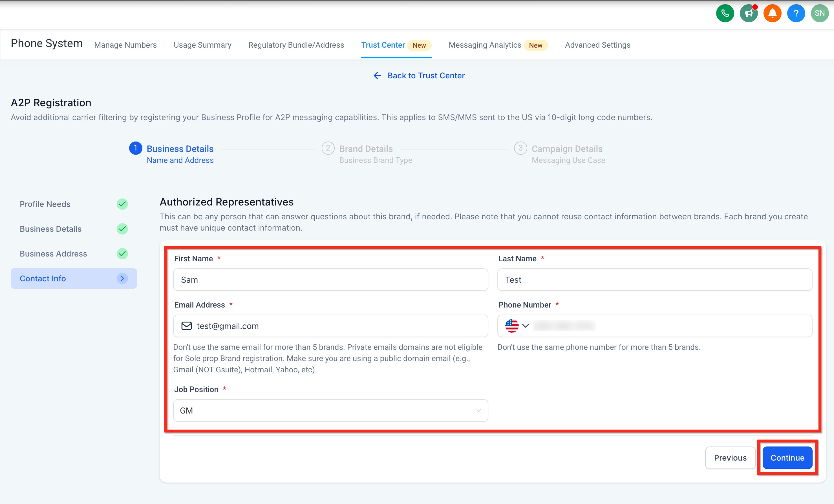Click the back arrow near Trust Center
This screenshot has width=834, height=504.
pos(377,76)
